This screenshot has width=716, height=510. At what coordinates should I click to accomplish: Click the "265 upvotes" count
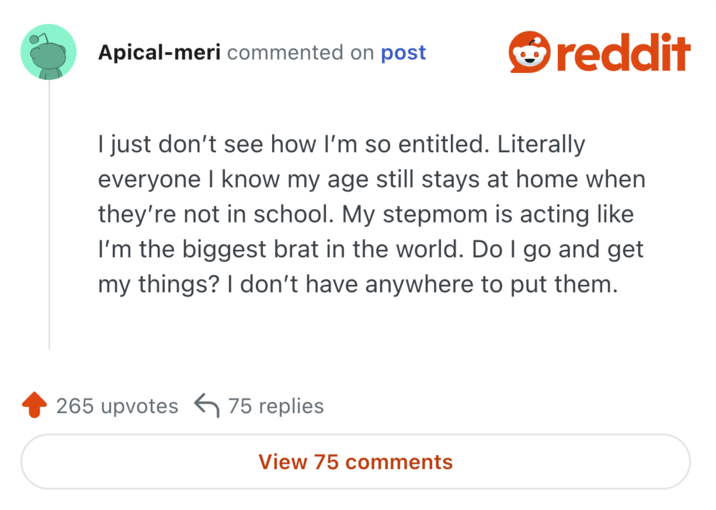tap(117, 406)
